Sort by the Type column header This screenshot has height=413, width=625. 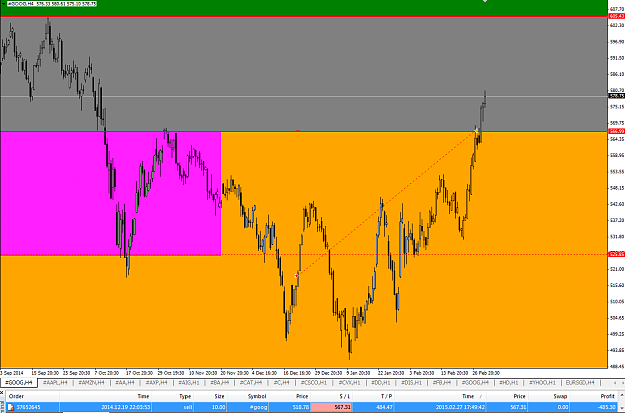pyautogui.click(x=185, y=396)
